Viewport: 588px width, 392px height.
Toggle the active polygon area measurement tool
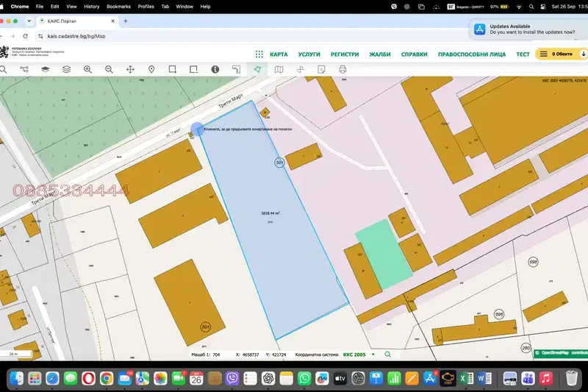(x=258, y=69)
